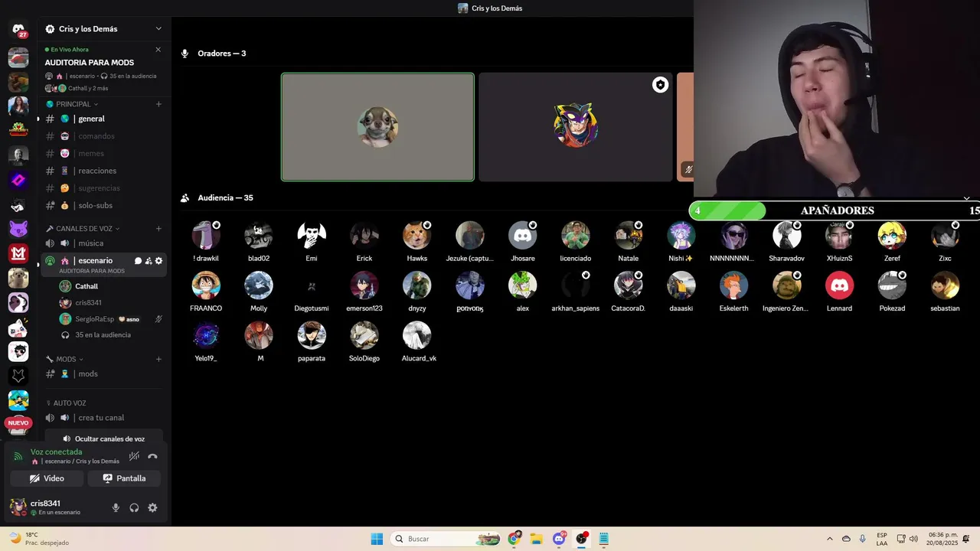Toggle headphone deafen in user panel
980x551 pixels.
point(134,507)
